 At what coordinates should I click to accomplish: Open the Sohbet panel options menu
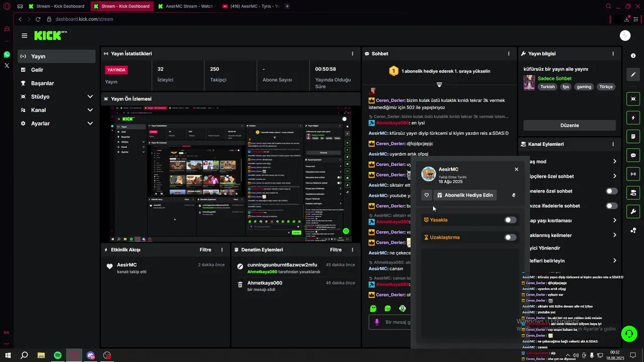pos(509,53)
